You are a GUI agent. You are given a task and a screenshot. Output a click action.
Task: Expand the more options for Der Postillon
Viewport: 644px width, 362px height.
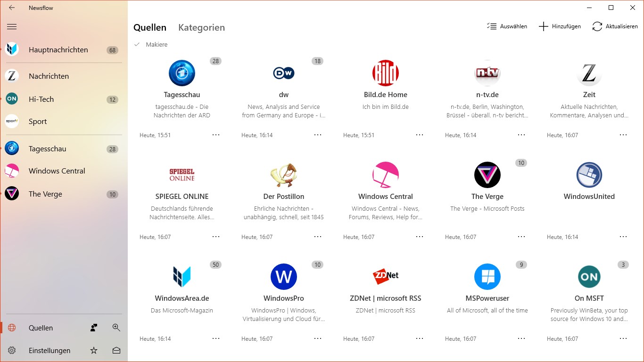click(x=318, y=237)
